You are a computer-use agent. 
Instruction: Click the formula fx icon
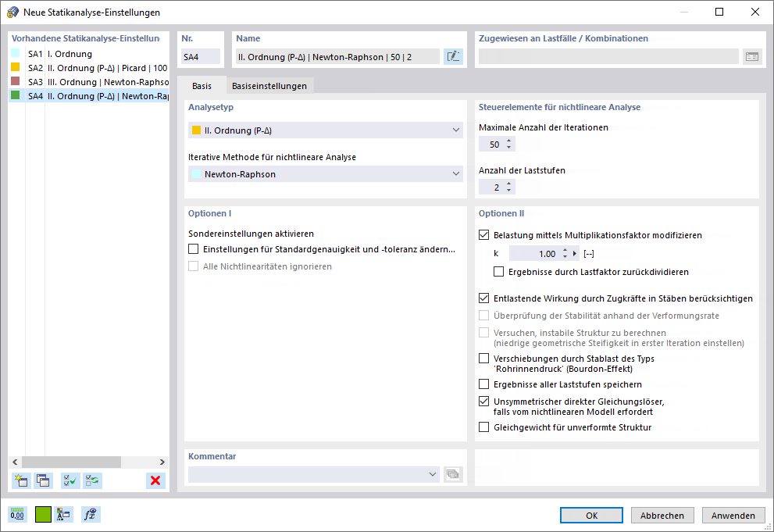[x=91, y=515]
